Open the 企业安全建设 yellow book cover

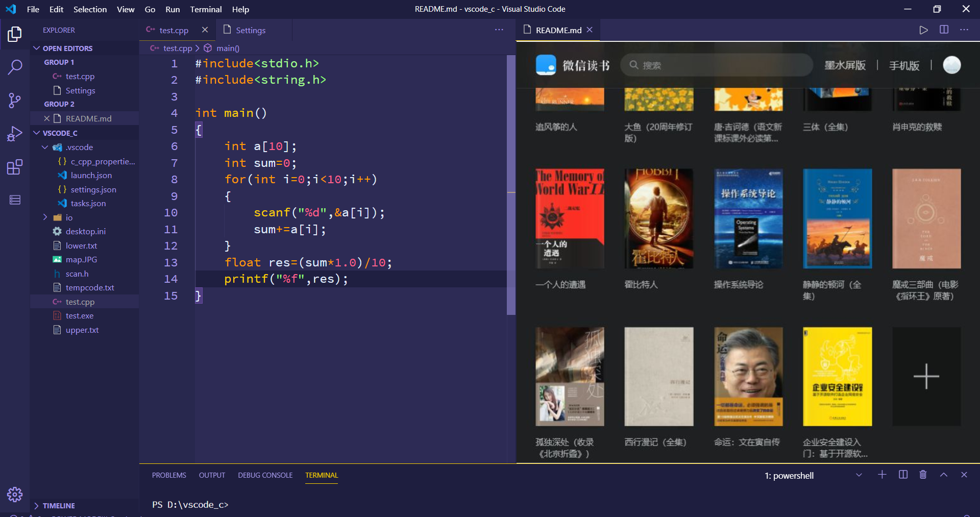837,377
